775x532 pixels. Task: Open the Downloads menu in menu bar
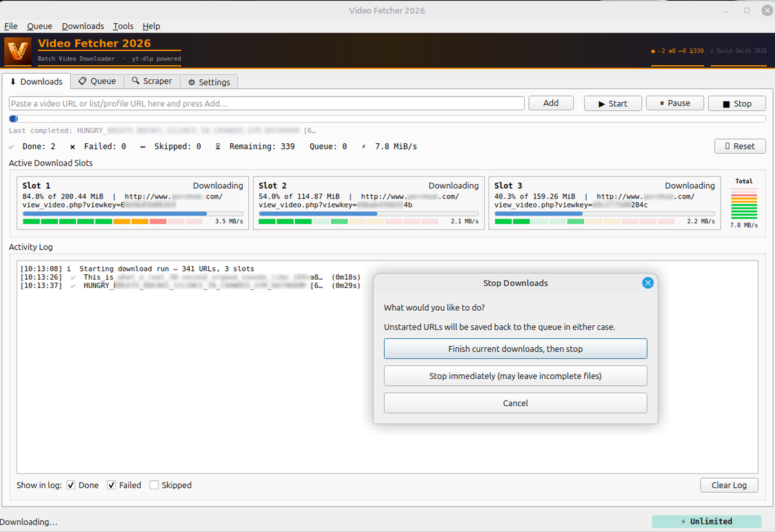click(x=83, y=26)
